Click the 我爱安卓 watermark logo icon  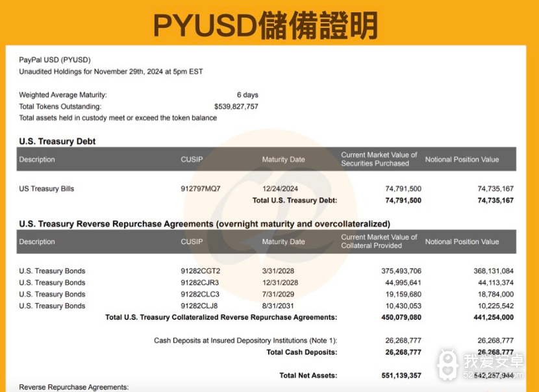[x=447, y=365]
